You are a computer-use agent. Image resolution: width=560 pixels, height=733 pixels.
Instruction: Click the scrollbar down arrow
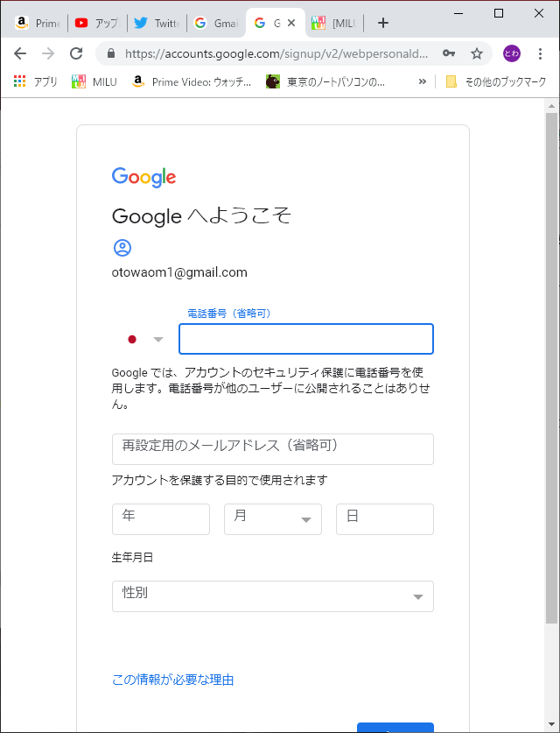[551, 725]
